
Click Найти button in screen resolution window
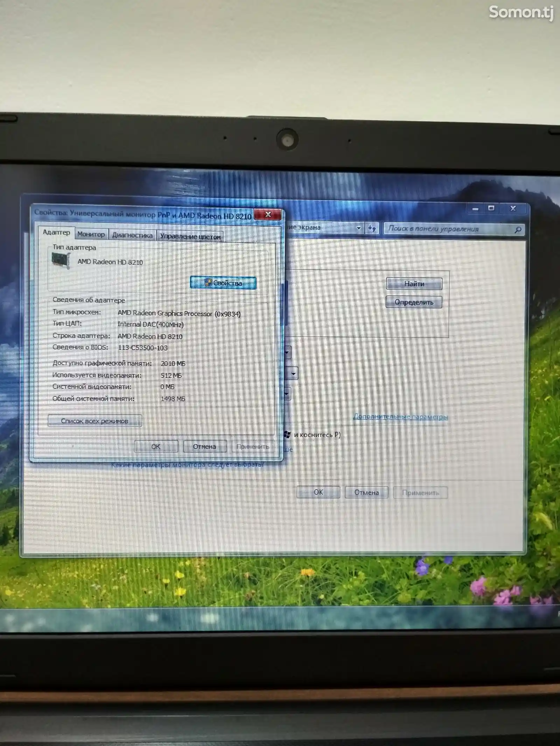coord(414,284)
